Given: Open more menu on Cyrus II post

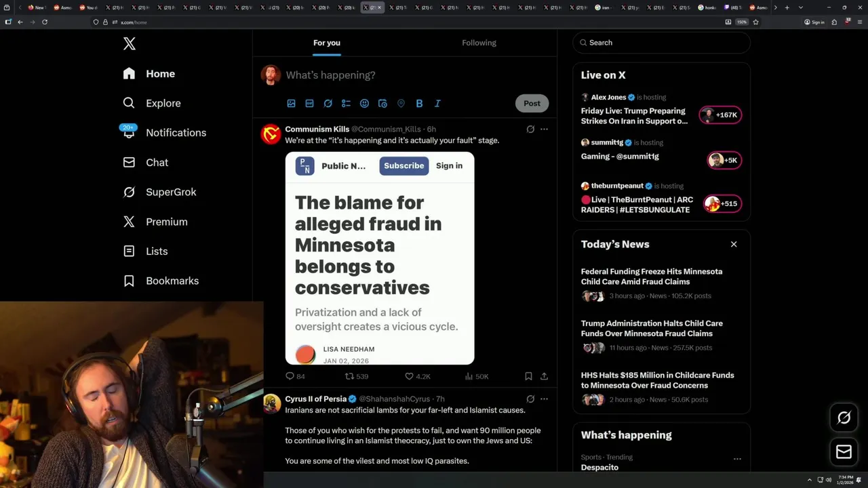Looking at the screenshot, I should [x=544, y=399].
